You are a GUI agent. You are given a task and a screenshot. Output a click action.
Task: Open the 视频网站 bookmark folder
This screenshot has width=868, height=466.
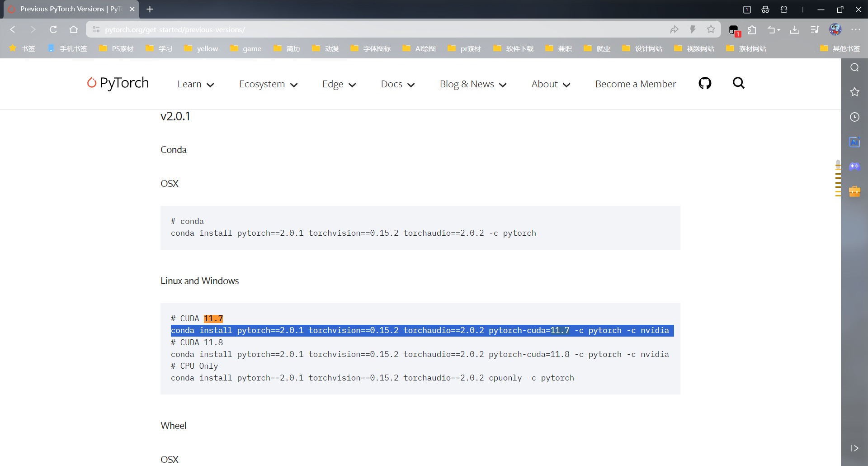point(694,48)
